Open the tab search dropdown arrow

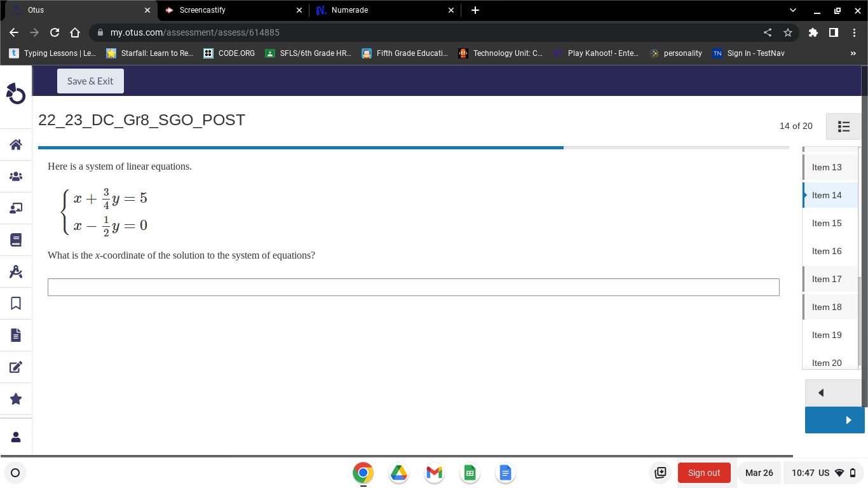click(792, 10)
